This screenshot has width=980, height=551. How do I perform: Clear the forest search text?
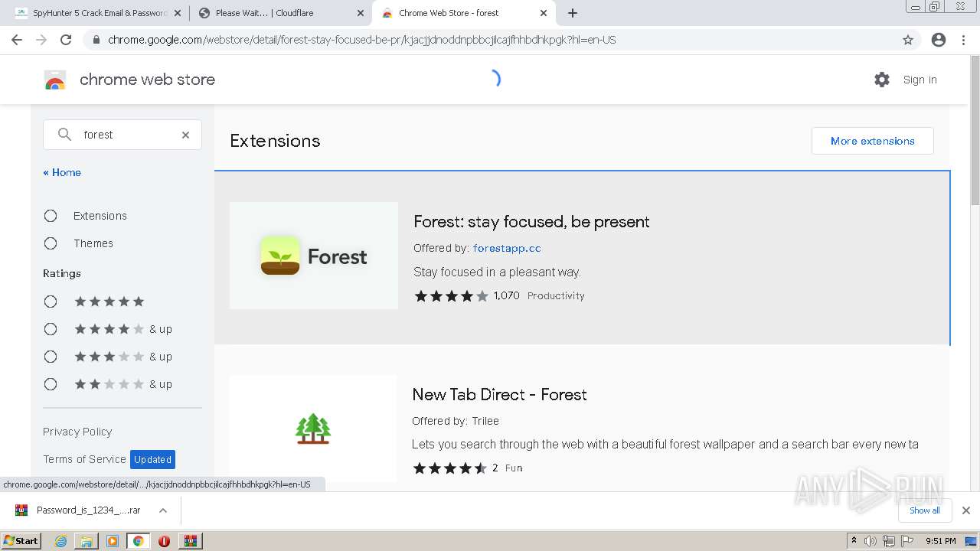tap(185, 135)
